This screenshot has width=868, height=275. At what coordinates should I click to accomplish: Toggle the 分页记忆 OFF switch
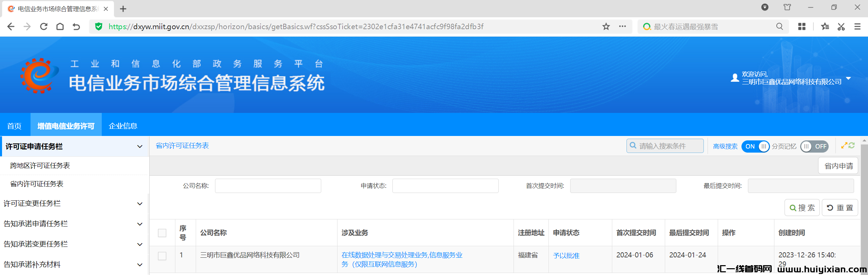(x=814, y=146)
